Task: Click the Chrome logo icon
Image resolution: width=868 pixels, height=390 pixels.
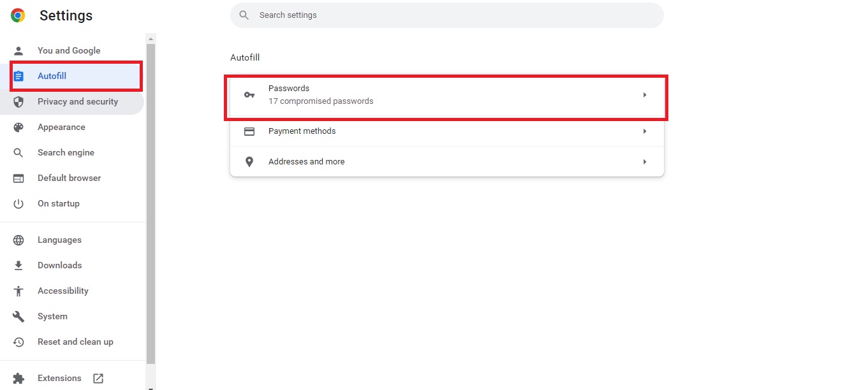Action: tap(18, 15)
